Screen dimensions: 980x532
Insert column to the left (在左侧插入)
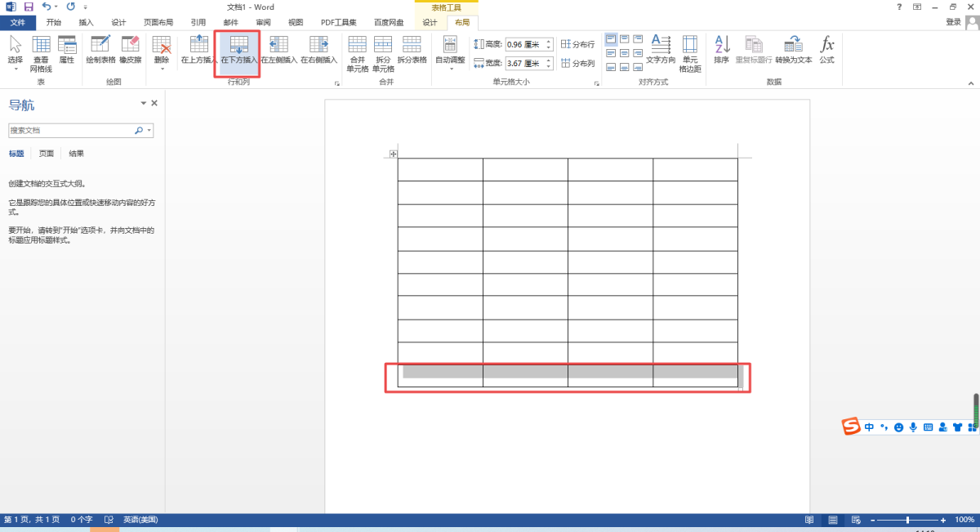pos(278,49)
